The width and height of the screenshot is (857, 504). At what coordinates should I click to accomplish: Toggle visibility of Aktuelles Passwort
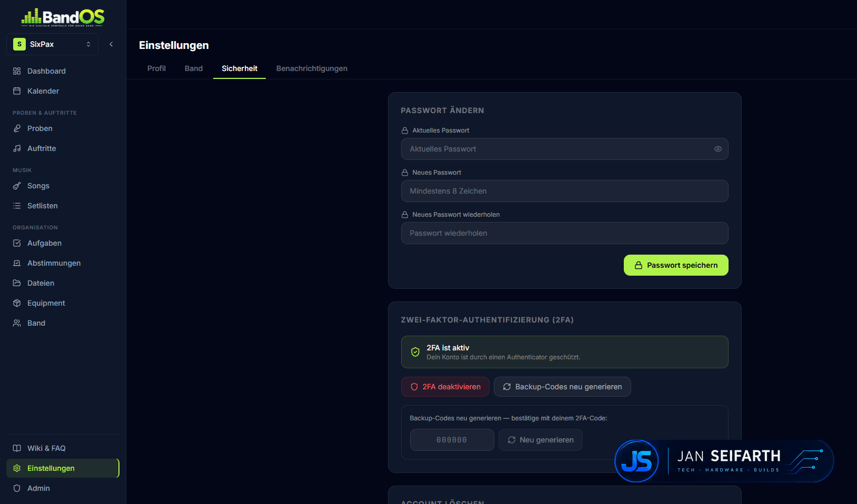718,149
